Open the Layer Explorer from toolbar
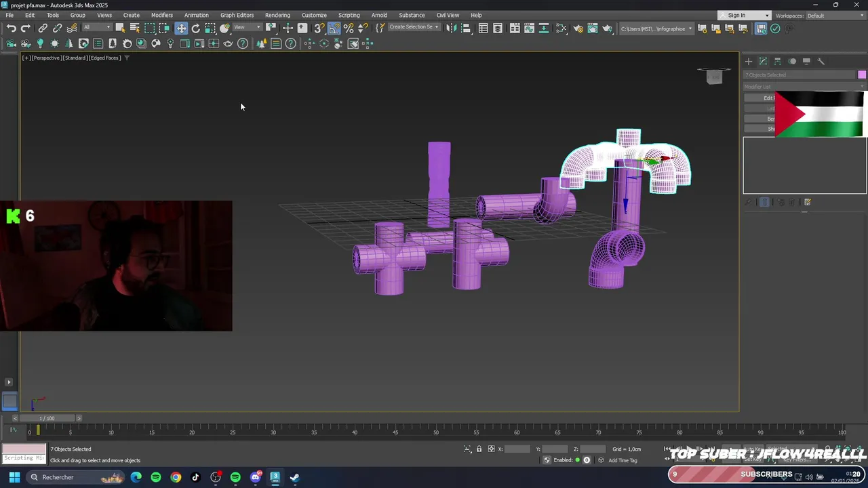This screenshot has height=488, width=868. click(498, 28)
